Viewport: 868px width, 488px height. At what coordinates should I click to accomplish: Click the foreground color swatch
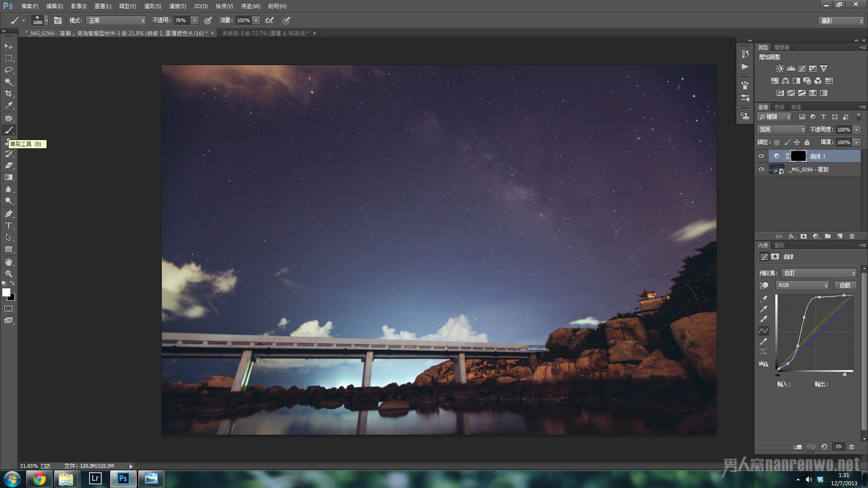pos(7,292)
